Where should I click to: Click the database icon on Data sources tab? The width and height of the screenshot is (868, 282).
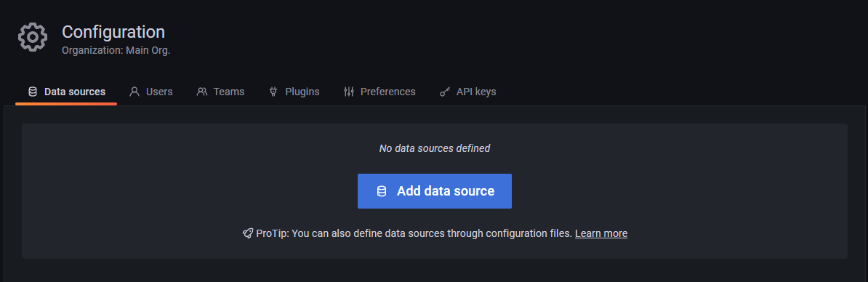click(x=33, y=92)
